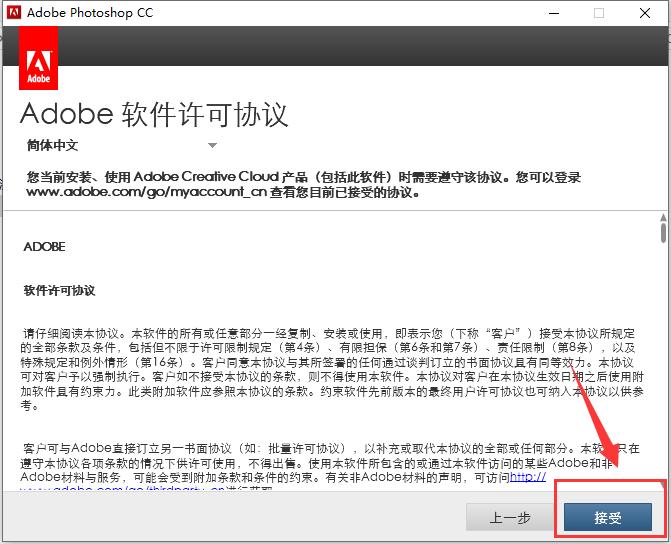This screenshot has width=671, height=544.
Task: Click the www.adobe.com/go/myaccount_cn text
Action: click(147, 192)
